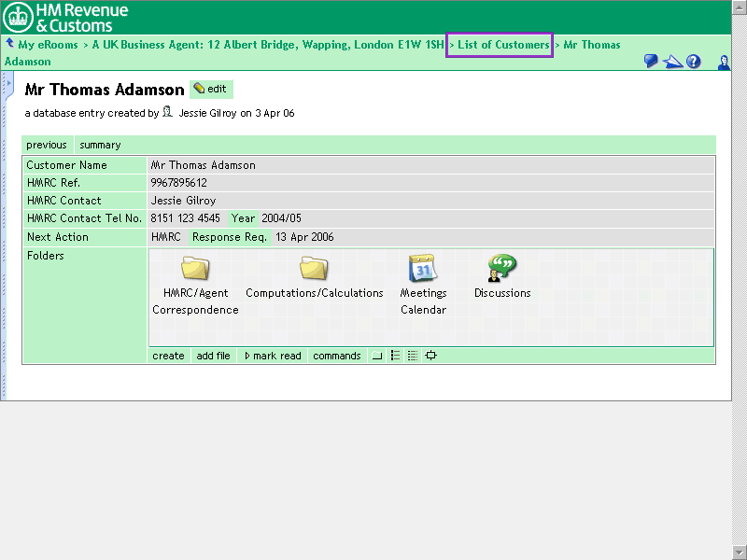
Task: Click the edit button next to title
Action: point(210,89)
